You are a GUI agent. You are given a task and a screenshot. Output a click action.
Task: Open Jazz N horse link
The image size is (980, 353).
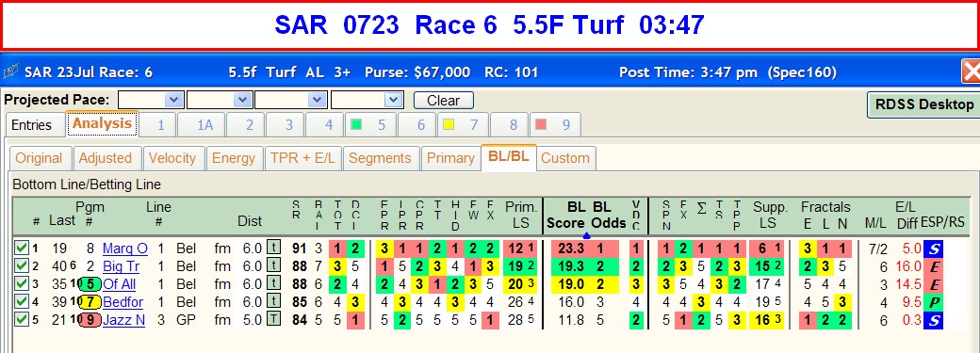[123, 320]
